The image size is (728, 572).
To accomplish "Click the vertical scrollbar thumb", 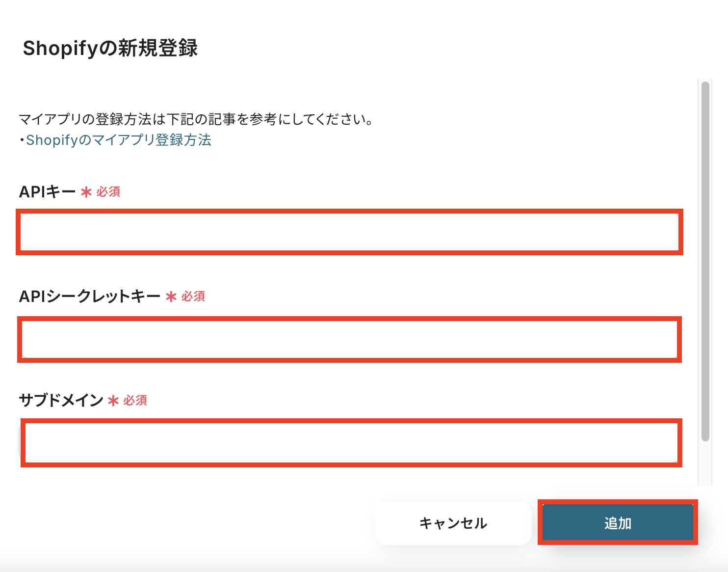I will click(705, 260).
